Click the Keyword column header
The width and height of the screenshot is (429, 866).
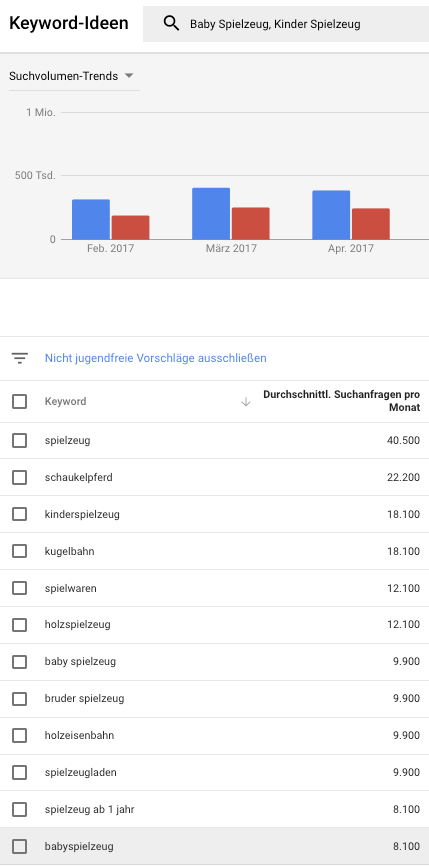[65, 402]
